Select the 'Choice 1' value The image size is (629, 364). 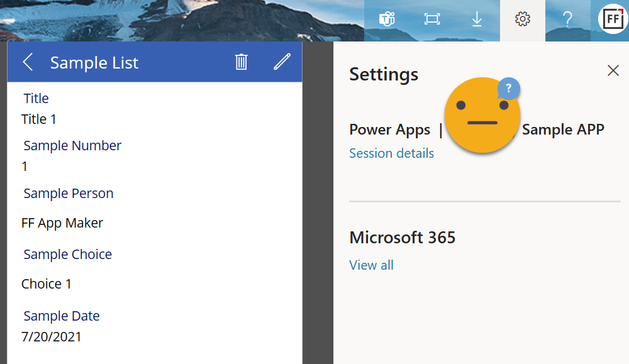[x=47, y=284]
